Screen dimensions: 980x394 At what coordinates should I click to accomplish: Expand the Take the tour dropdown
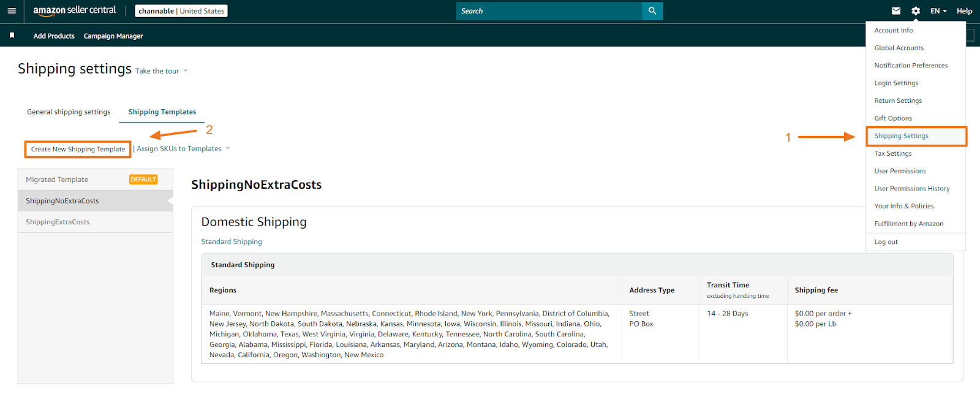pyautogui.click(x=162, y=71)
